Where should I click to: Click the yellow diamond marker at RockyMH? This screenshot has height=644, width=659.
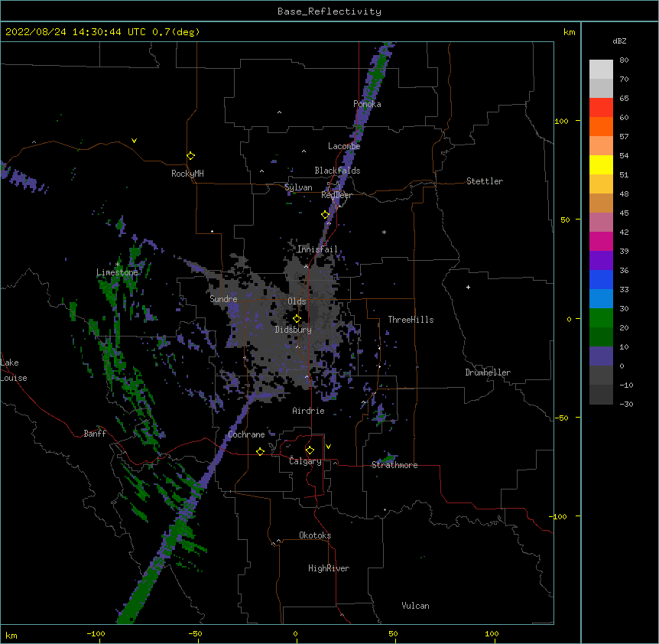191,156
